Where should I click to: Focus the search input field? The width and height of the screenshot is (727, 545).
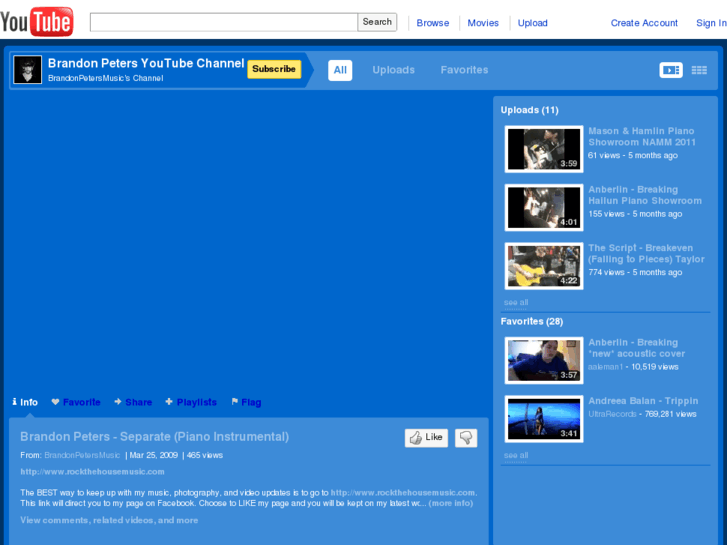[x=223, y=22]
